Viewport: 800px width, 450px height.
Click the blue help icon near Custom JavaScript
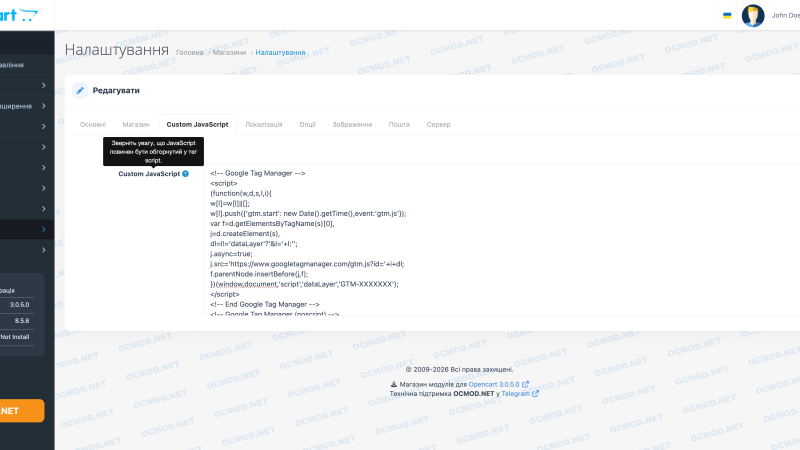point(185,174)
